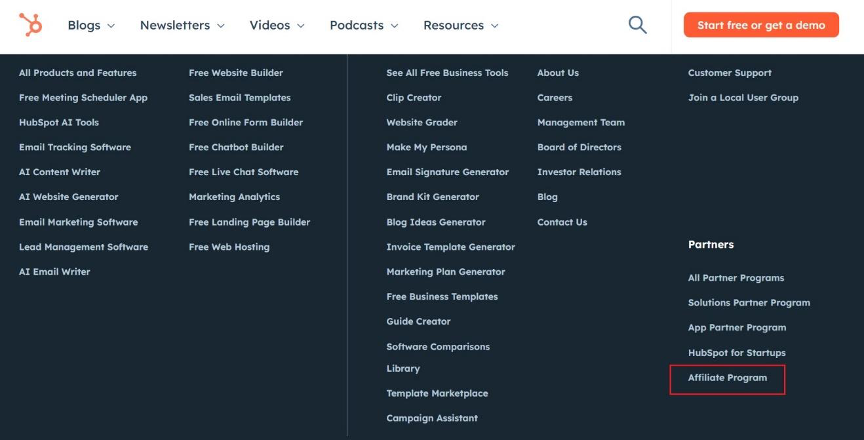The image size is (864, 440).
Task: Select the Website Grader tool link
Action: (x=422, y=122)
